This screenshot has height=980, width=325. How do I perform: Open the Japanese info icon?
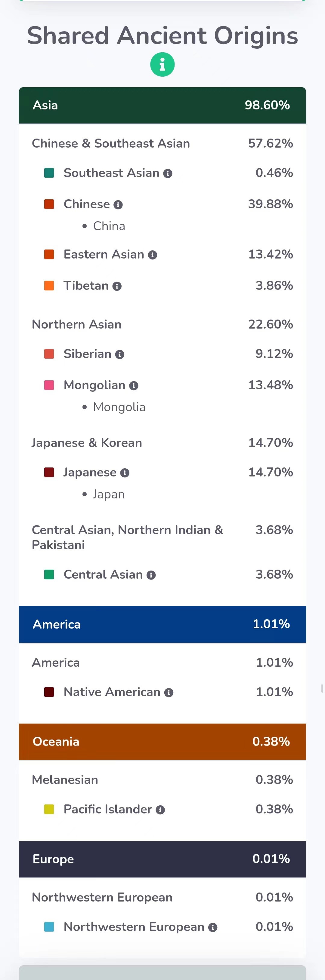click(125, 473)
